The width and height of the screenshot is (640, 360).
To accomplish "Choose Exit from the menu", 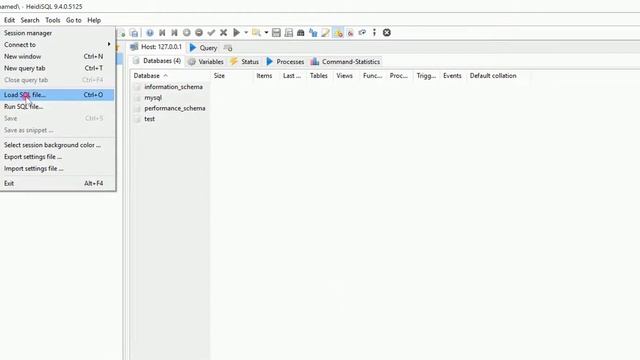I will pyautogui.click(x=57, y=183).
